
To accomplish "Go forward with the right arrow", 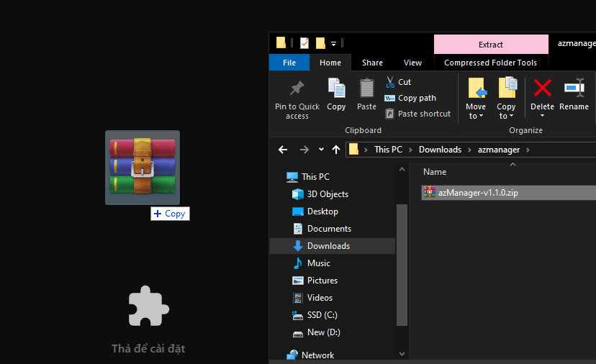I will (304, 150).
